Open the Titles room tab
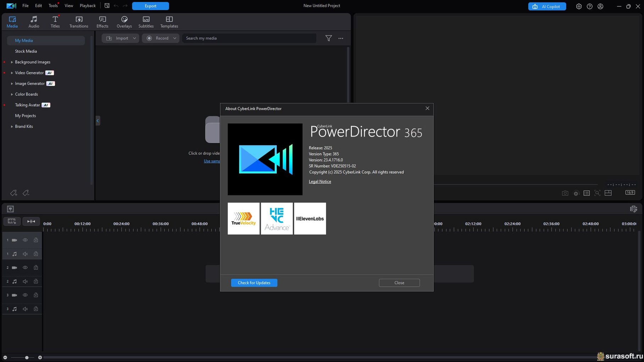The width and height of the screenshot is (644, 362). pos(55,22)
